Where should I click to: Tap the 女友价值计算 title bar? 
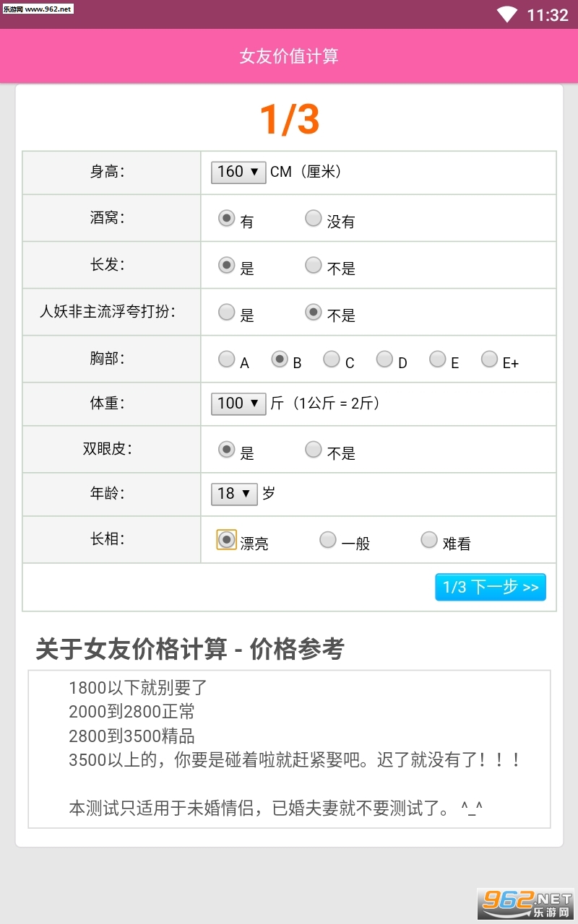289,56
